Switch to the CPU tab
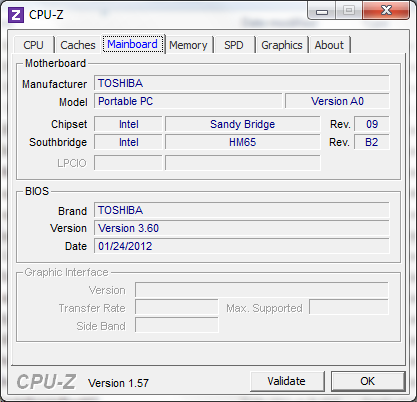 [x=33, y=45]
